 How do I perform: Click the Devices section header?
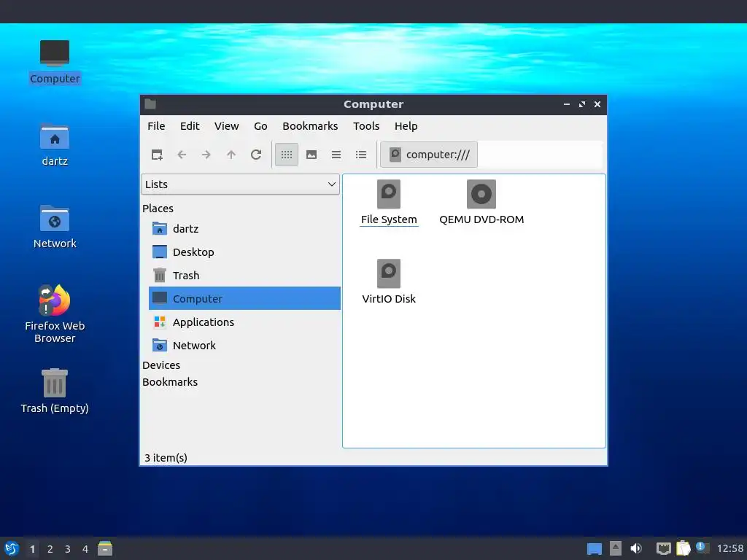(161, 365)
